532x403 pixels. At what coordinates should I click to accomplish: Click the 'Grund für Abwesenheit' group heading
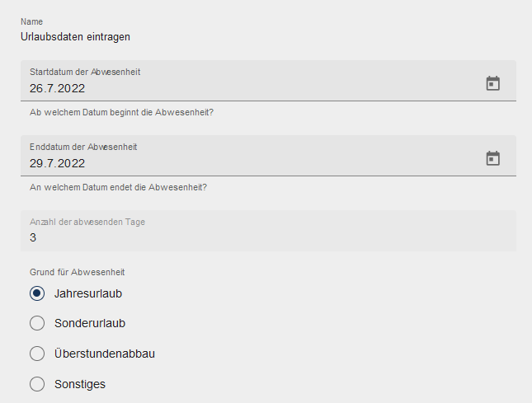77,272
